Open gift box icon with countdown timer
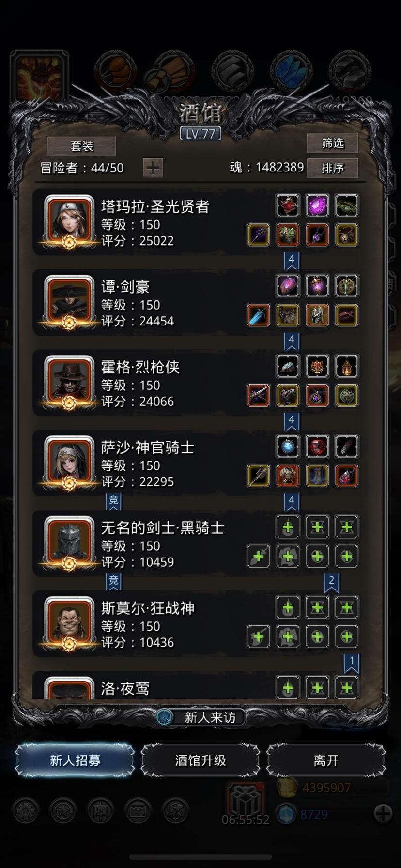Screen dimensions: 401x868 tap(246, 798)
